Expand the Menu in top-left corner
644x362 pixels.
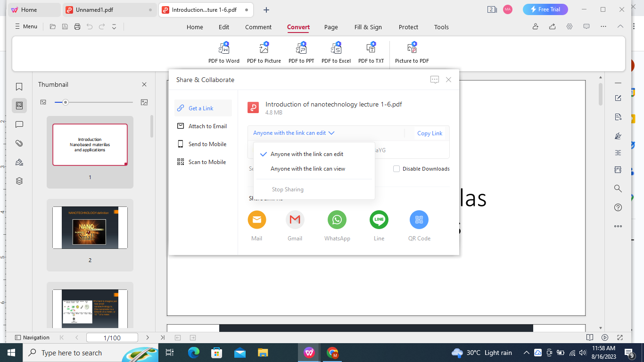point(26,26)
